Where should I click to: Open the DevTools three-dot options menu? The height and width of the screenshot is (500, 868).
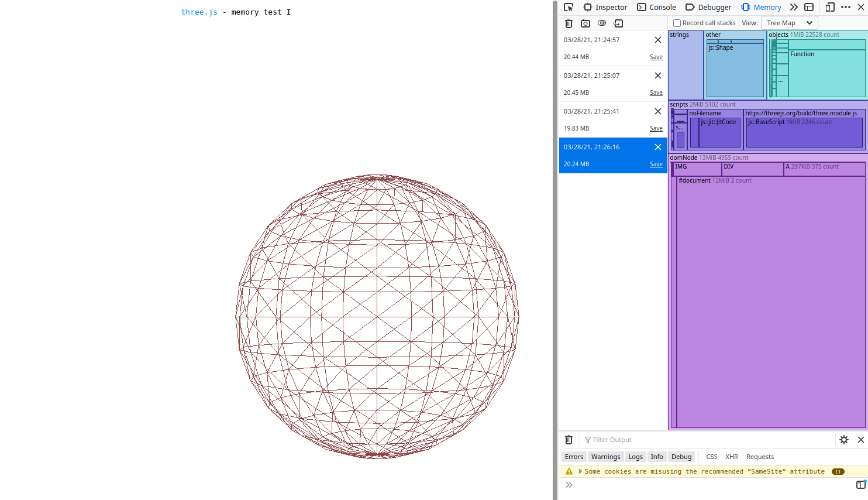[x=846, y=7]
